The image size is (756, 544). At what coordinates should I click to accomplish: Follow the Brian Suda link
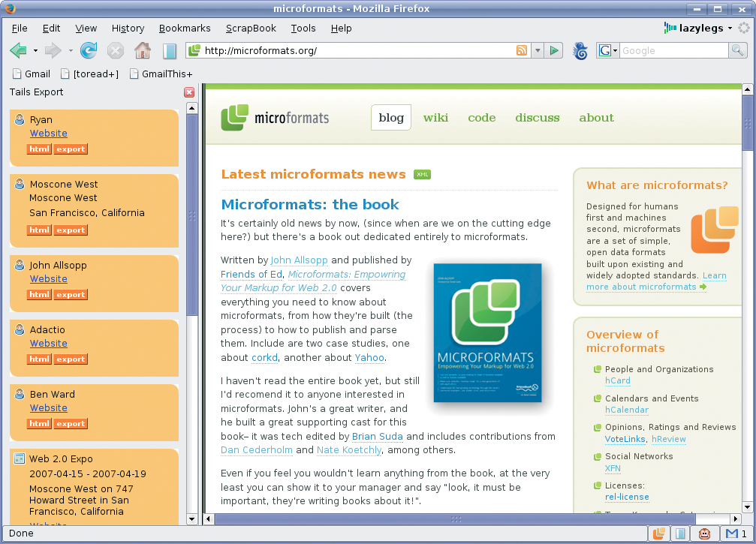(x=377, y=437)
